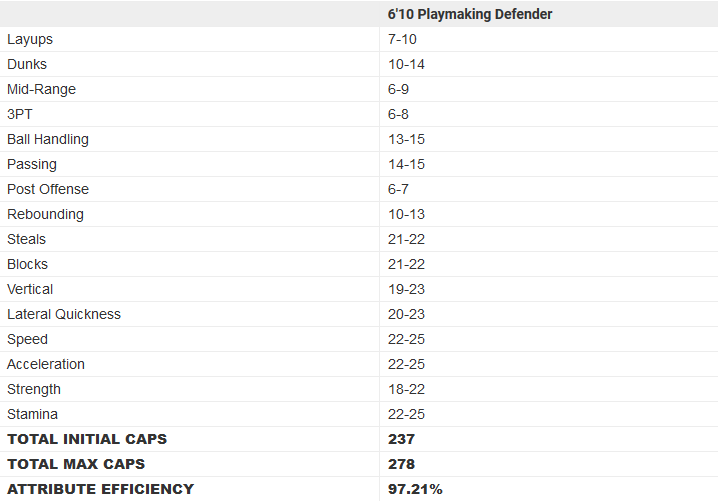Click the Stamina attribute label
This screenshot has height=501, width=718.
(x=32, y=414)
